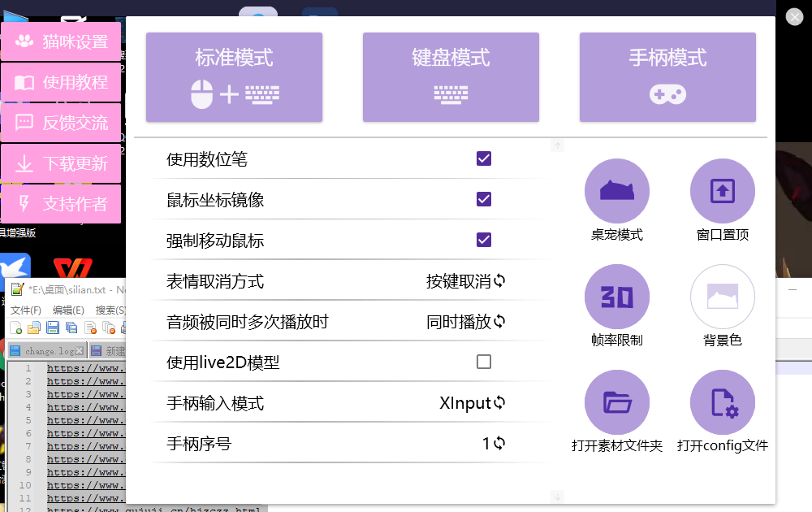Image resolution: width=812 pixels, height=512 pixels.
Task: Open 下载更新 download updates
Action: point(61,163)
